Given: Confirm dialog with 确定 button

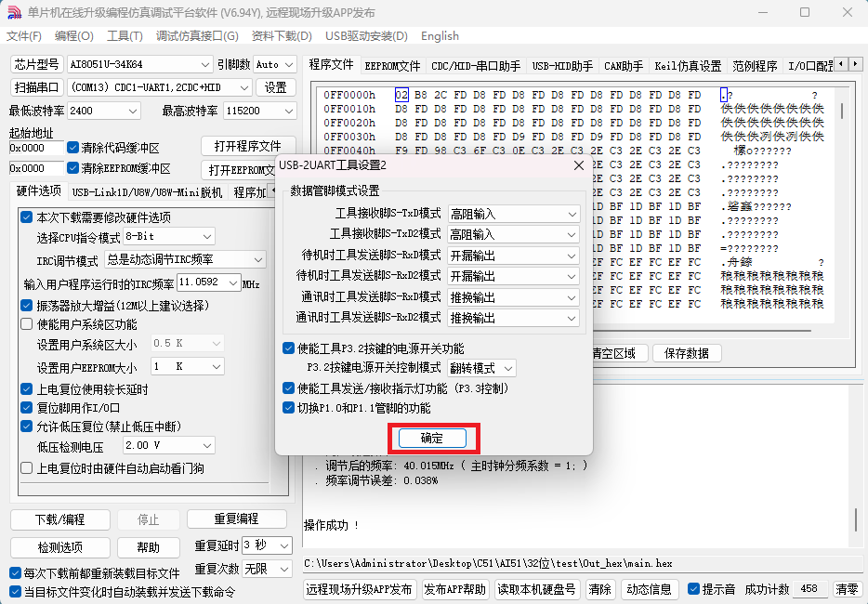Looking at the screenshot, I should [432, 439].
